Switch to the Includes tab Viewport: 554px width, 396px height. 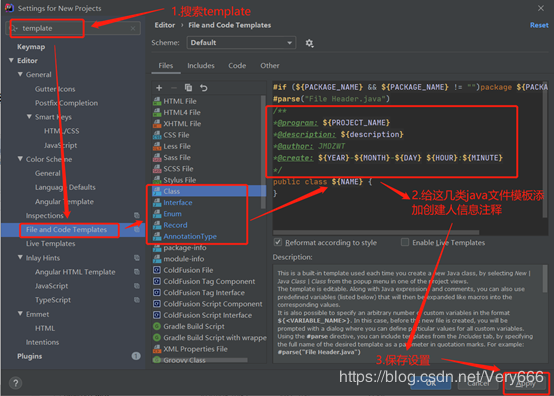click(x=201, y=66)
